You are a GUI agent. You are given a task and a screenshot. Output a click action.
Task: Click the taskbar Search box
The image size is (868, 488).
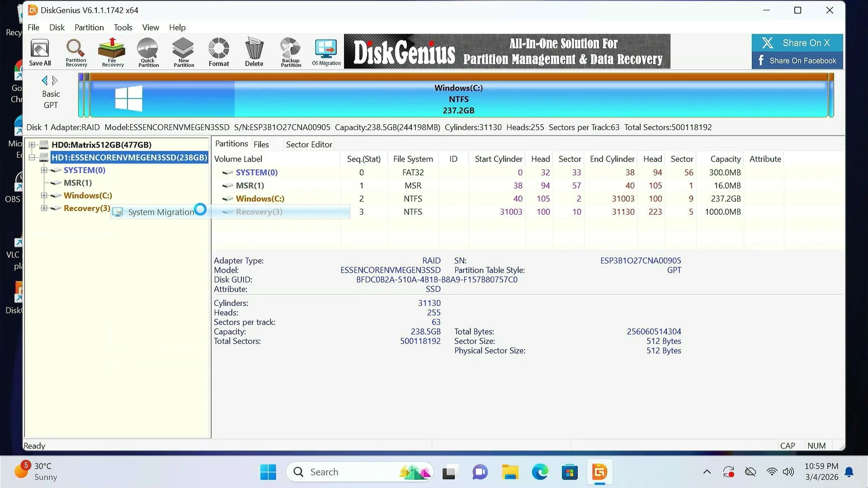(359, 472)
